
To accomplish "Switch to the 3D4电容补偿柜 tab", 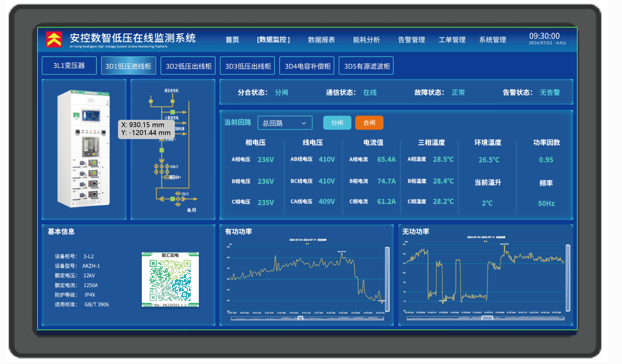I will click(x=307, y=65).
